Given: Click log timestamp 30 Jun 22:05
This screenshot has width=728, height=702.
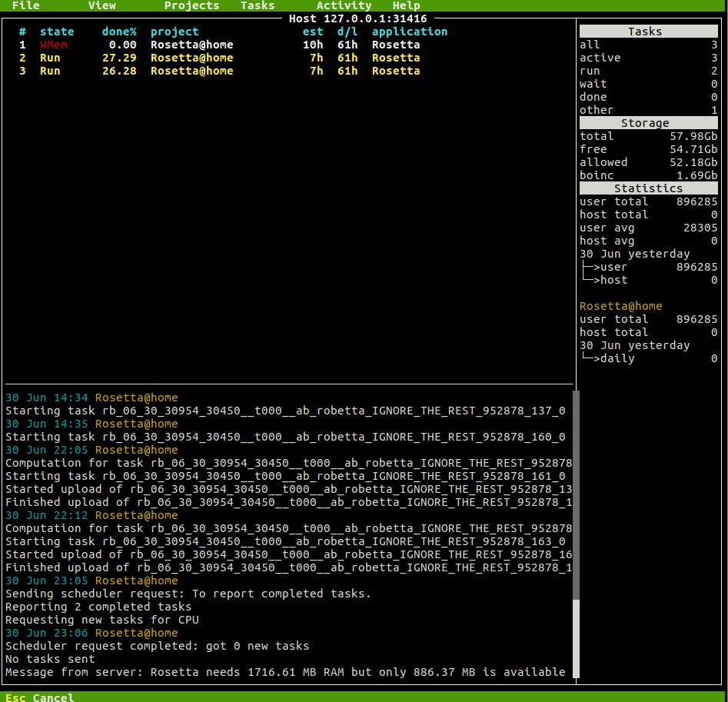Looking at the screenshot, I should tap(46, 450).
